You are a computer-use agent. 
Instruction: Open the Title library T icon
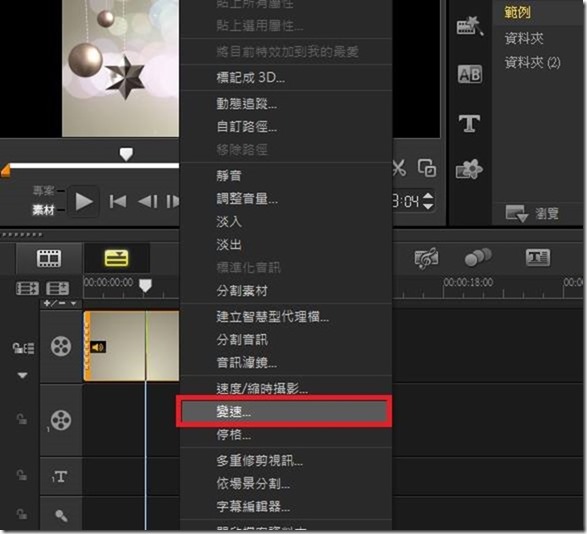click(469, 123)
